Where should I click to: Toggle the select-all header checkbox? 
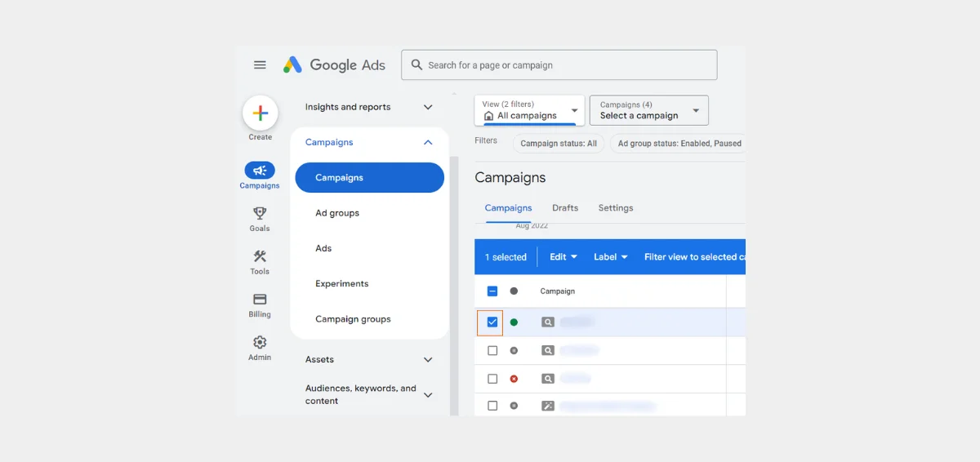pyautogui.click(x=492, y=291)
